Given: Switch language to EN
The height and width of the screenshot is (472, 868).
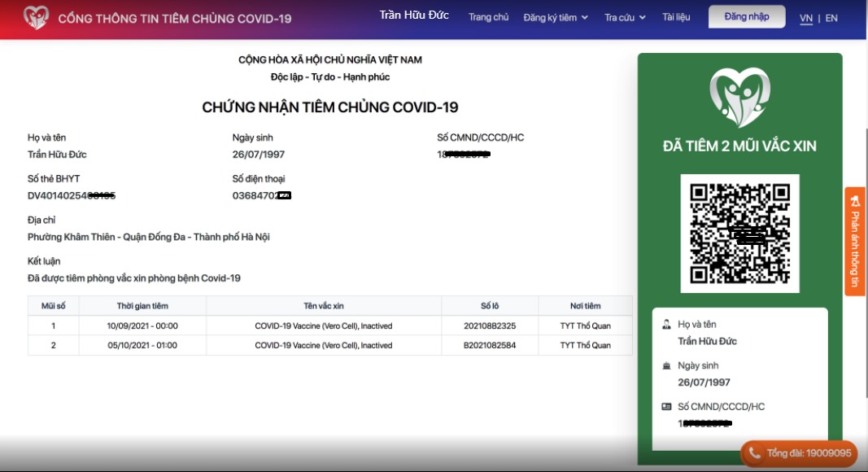Looking at the screenshot, I should point(831,18).
